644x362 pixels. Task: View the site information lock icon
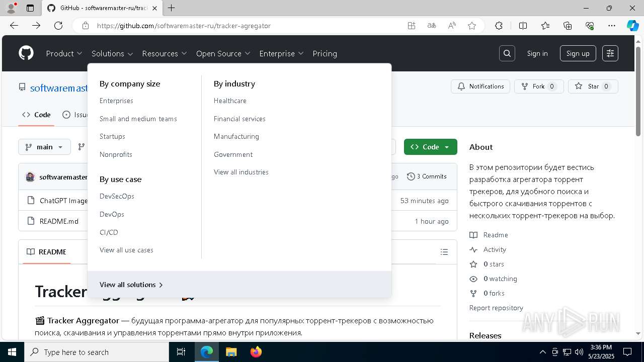(86, 26)
